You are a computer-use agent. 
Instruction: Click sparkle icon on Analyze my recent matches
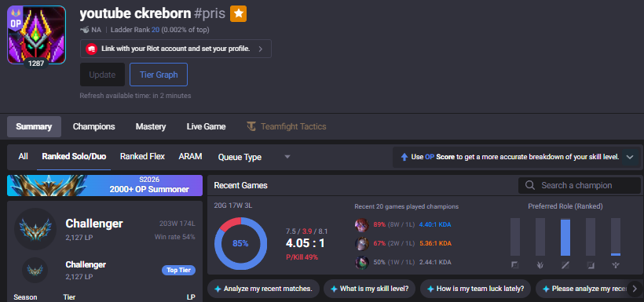click(x=218, y=289)
